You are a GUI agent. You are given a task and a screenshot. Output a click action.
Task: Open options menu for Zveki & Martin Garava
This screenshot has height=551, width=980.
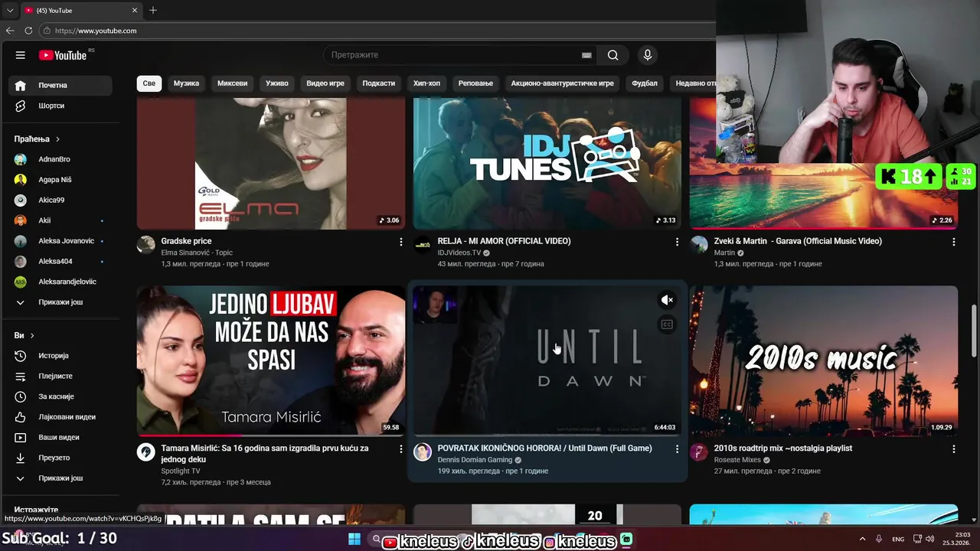pyautogui.click(x=953, y=242)
